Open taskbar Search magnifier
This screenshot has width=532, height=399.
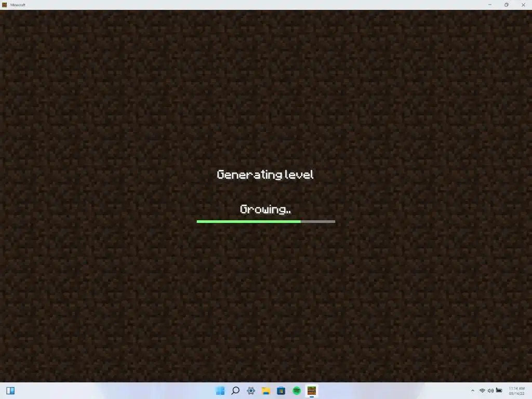point(235,391)
